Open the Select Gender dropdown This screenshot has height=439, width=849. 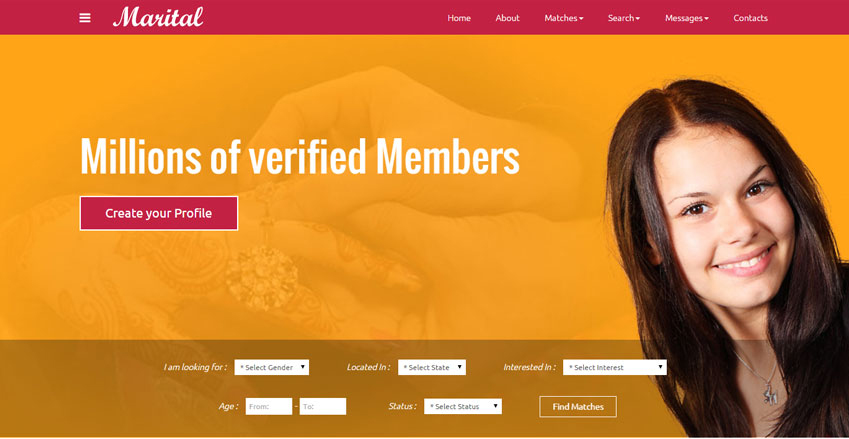(272, 367)
